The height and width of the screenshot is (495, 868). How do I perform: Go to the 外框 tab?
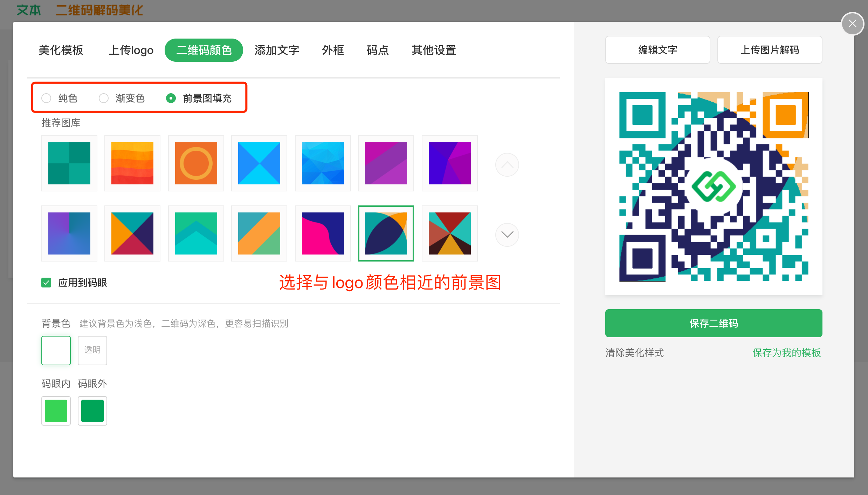tap(333, 50)
